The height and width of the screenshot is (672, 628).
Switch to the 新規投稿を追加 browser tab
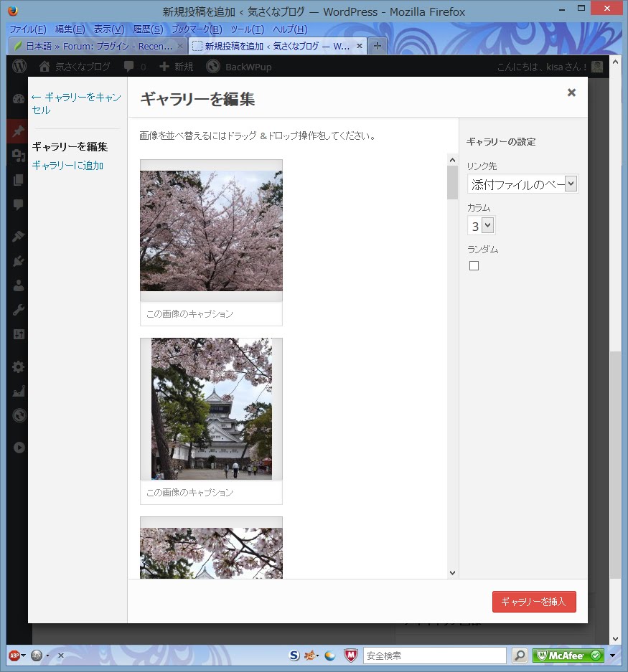click(x=277, y=46)
